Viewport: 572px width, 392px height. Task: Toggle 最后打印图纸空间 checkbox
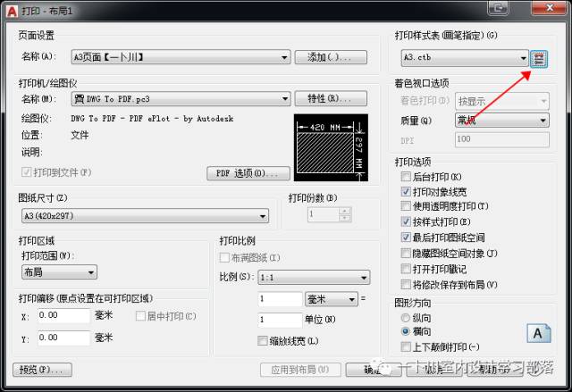(406, 238)
